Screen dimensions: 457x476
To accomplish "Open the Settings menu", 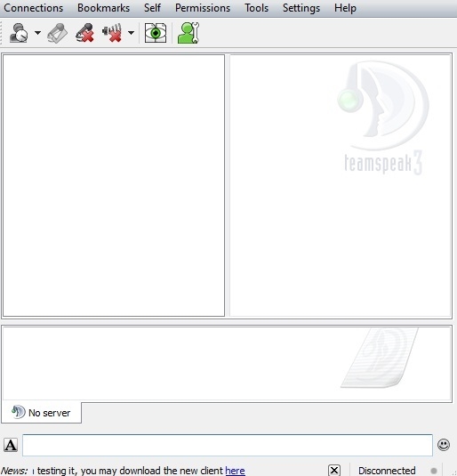I will [x=301, y=8].
